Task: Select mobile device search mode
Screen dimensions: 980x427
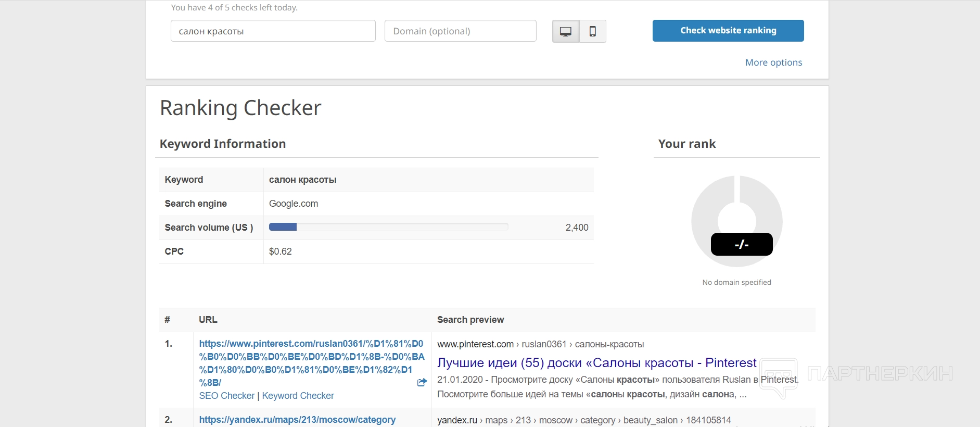Action: click(x=593, y=31)
